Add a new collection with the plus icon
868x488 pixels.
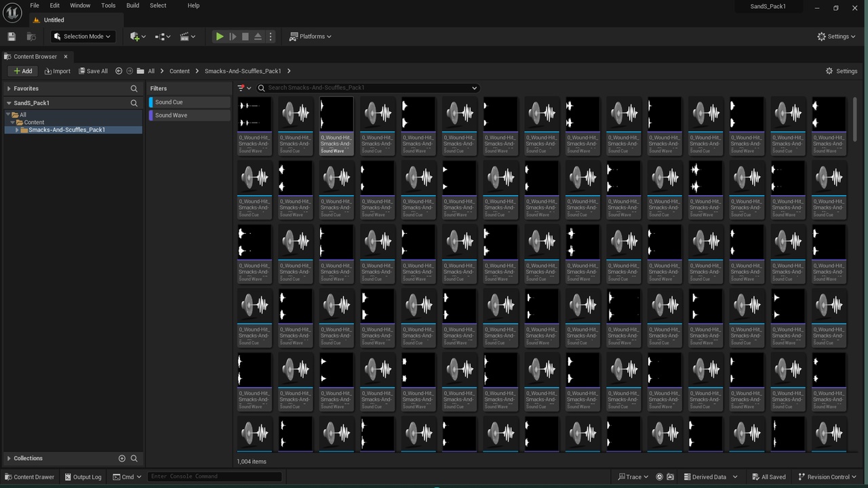click(x=122, y=458)
